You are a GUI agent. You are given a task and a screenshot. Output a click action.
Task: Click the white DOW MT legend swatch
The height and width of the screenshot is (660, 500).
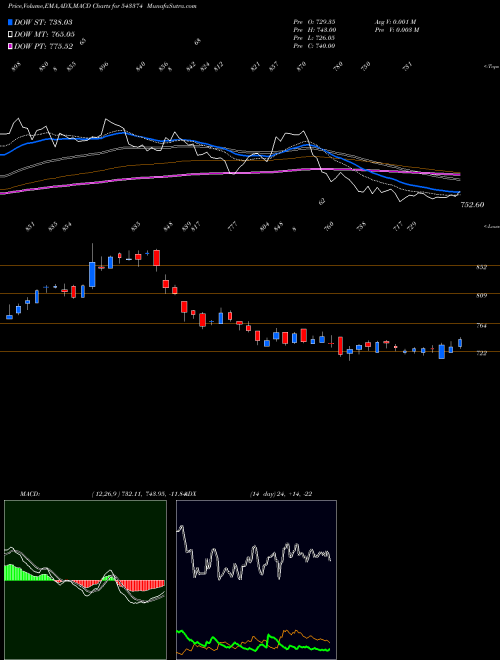click(x=11, y=34)
